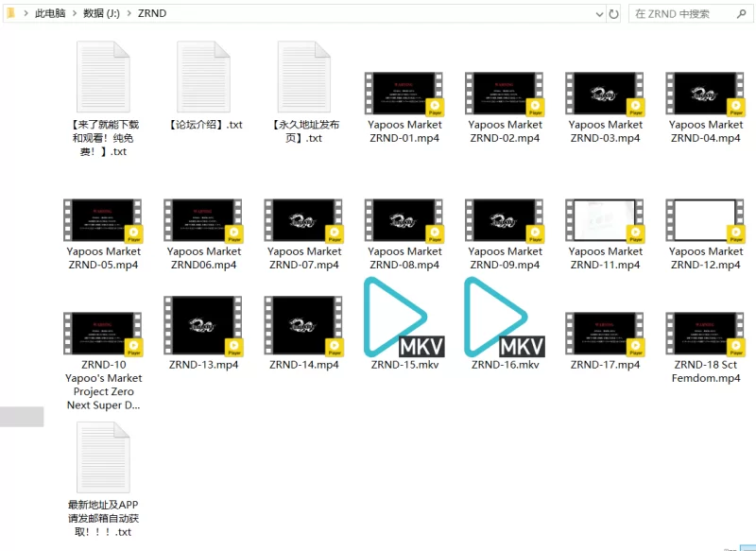Expand the chevron after 此电脑

coord(75,13)
